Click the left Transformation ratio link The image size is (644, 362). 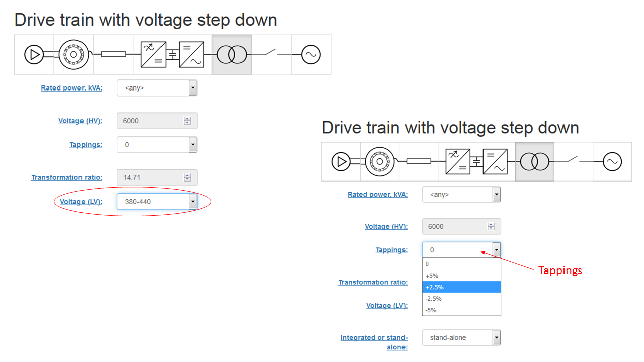click(x=67, y=177)
